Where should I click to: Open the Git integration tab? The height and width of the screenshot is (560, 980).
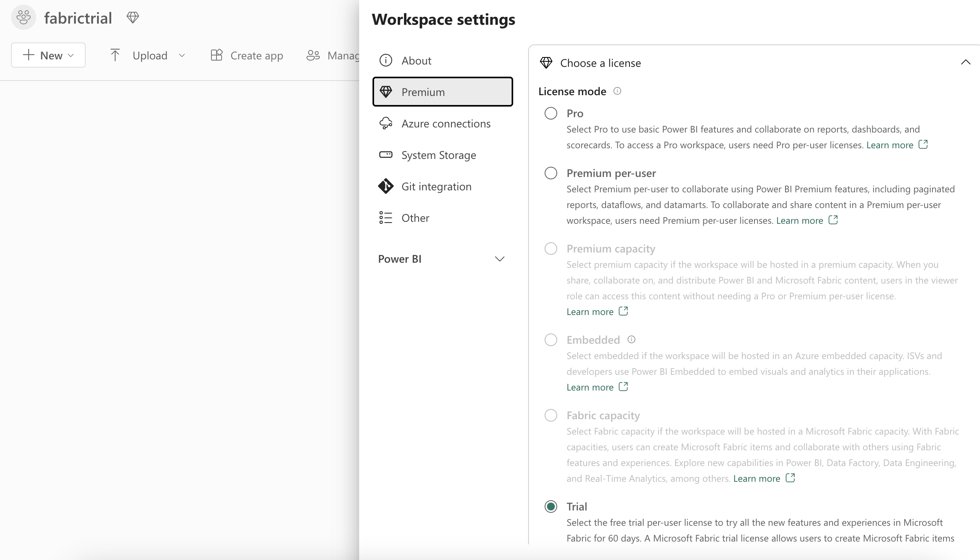443,186
